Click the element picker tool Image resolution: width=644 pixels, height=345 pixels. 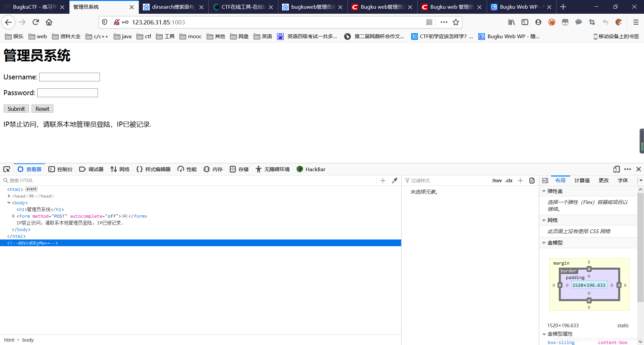[x=7, y=169]
